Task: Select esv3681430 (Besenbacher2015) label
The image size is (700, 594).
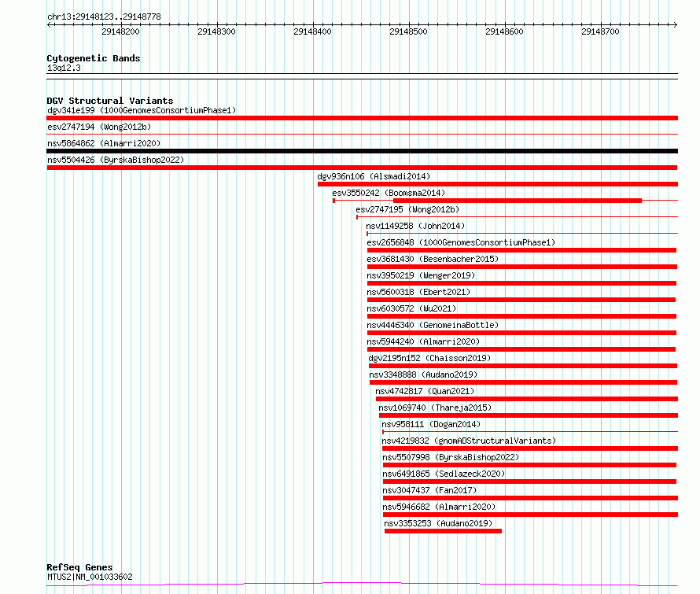Action: [433, 259]
